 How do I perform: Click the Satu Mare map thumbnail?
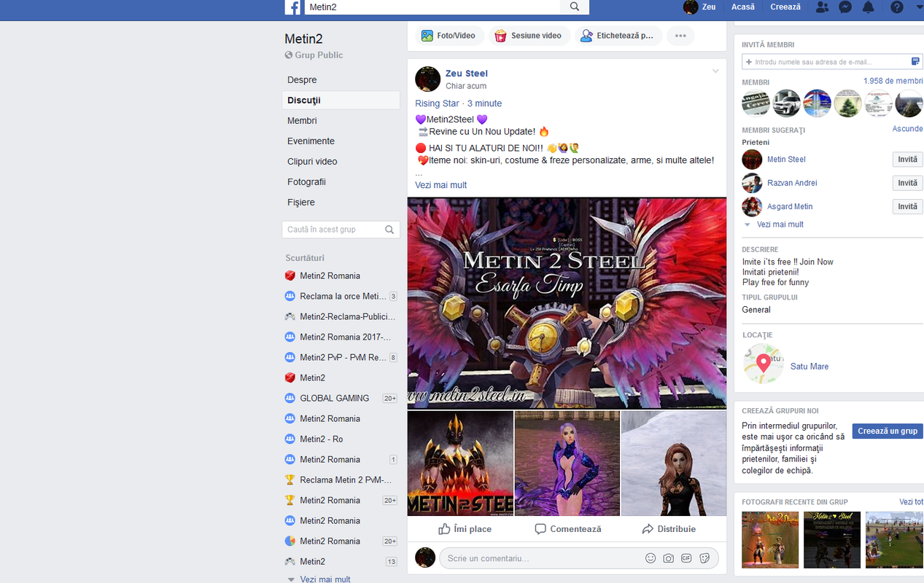pyautogui.click(x=763, y=364)
